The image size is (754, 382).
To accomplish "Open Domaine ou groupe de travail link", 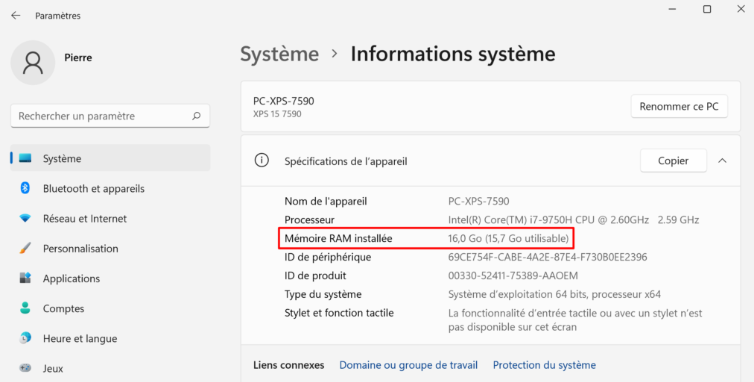I will pyautogui.click(x=408, y=365).
